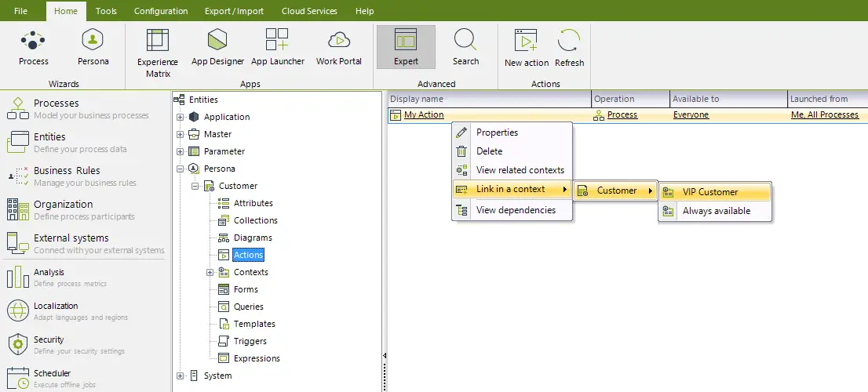The width and height of the screenshot is (868, 392).
Task: Click the panel splitter collapse arrows
Action: [x=385, y=357]
